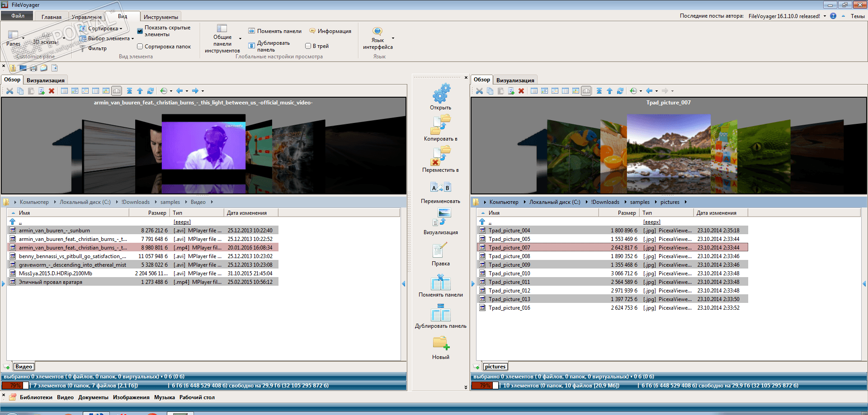Screen dimensions: 868x415
Task: Click !Downloads in the left panel breadcrumb
Action: [x=136, y=202]
